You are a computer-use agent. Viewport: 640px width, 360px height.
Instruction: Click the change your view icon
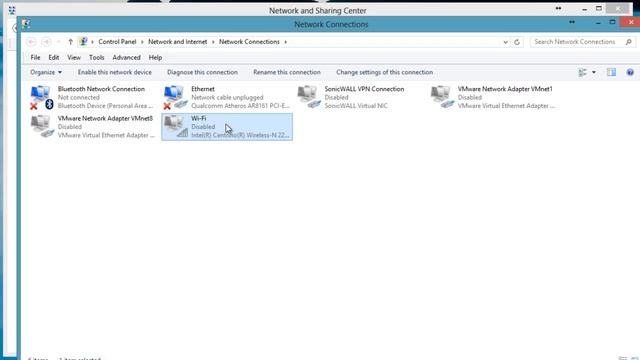point(582,72)
